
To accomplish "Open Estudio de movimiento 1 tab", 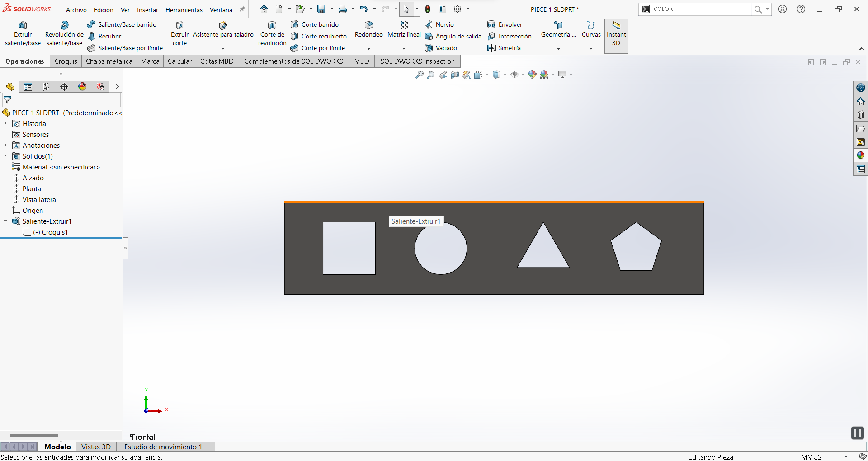I will 163,447.
